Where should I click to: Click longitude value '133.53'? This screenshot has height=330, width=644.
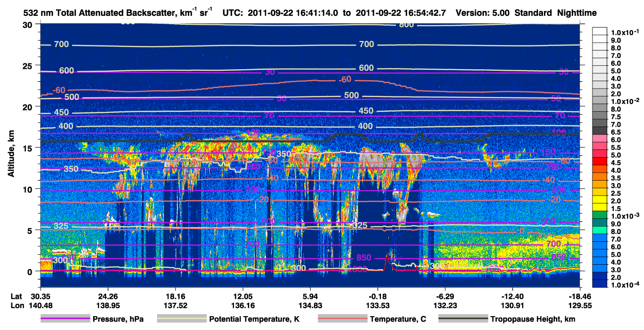377,305
